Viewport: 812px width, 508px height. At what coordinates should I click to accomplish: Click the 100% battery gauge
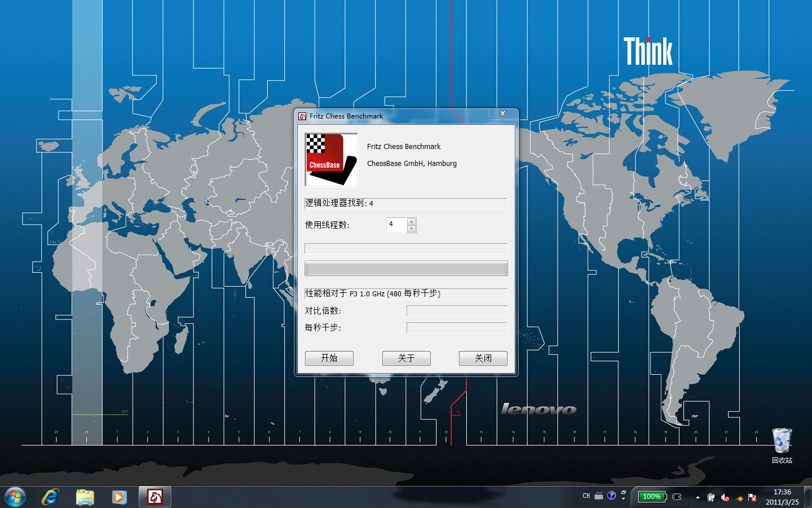(x=652, y=497)
